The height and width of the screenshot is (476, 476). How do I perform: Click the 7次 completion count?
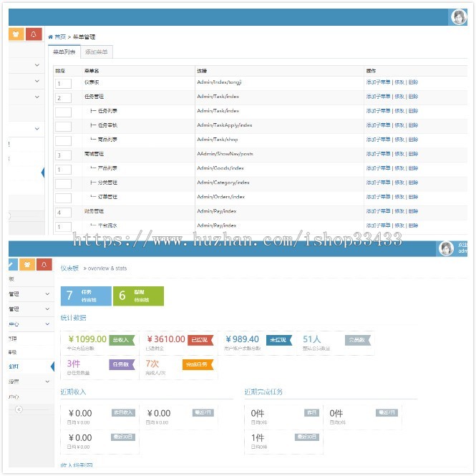(x=152, y=364)
